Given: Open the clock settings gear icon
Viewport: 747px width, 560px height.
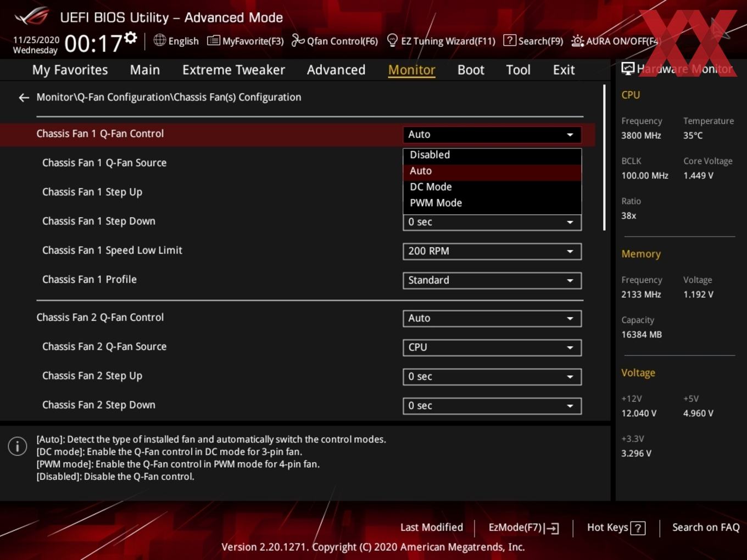Looking at the screenshot, I should click(x=130, y=37).
